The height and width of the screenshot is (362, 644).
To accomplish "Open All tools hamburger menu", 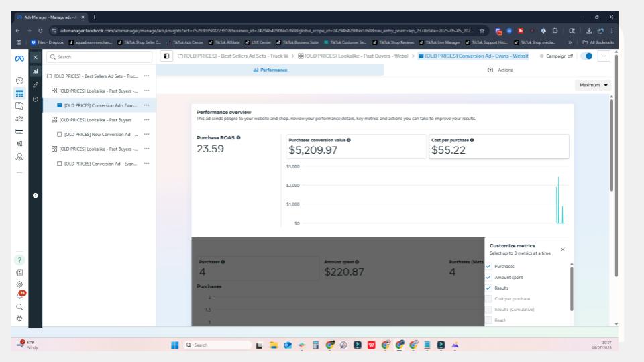I will point(19,170).
